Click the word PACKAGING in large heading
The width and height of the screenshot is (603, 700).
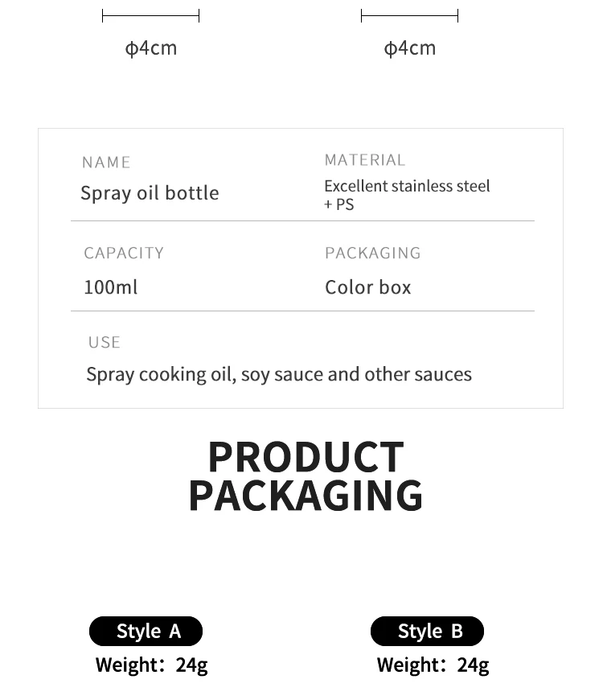tap(306, 496)
